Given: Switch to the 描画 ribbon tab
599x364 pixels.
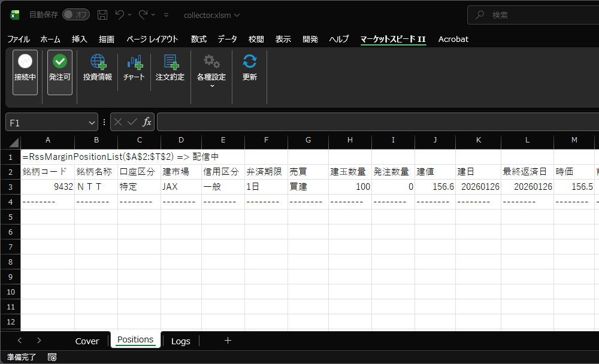Looking at the screenshot, I should (x=106, y=39).
